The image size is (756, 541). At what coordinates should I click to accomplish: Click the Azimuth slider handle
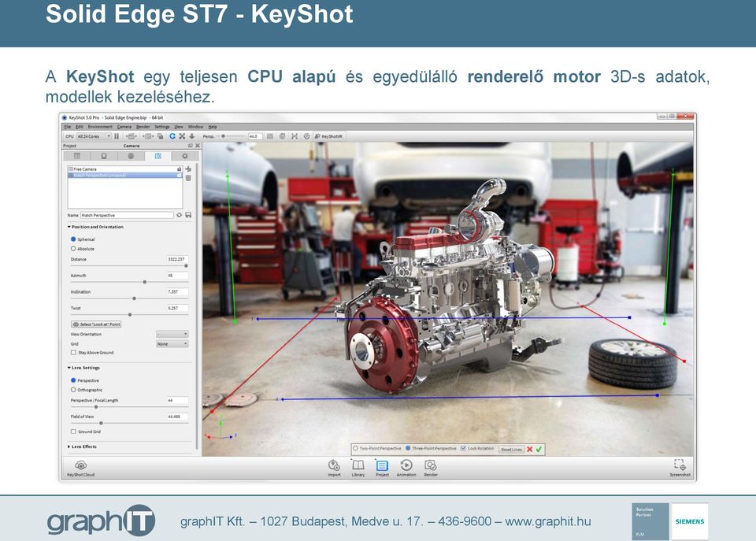pyautogui.click(x=145, y=282)
